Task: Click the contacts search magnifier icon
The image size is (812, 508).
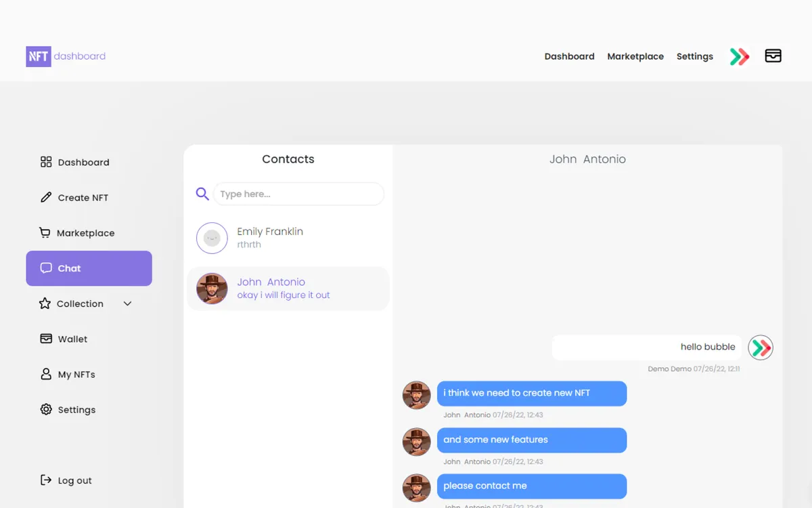Action: point(202,194)
